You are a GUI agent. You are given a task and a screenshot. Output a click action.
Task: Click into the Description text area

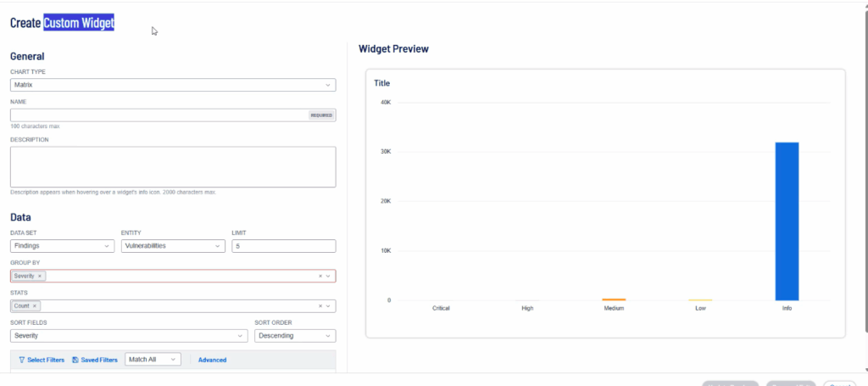click(173, 166)
